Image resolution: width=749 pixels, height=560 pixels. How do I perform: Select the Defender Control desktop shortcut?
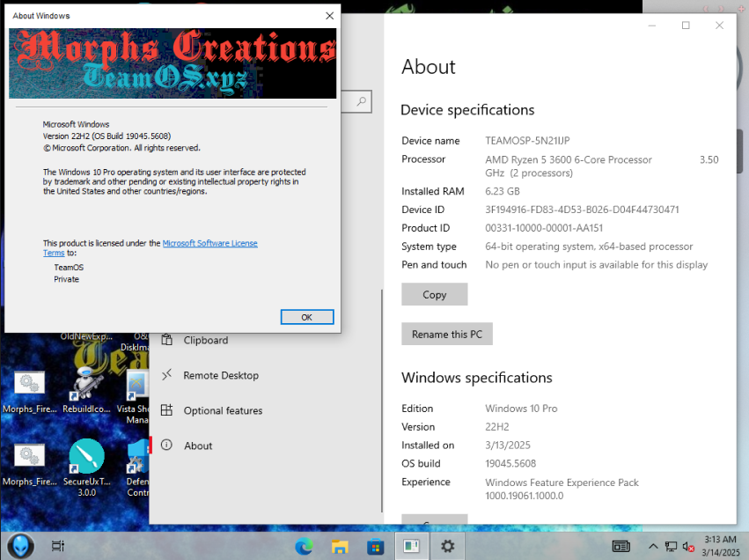coord(137,468)
